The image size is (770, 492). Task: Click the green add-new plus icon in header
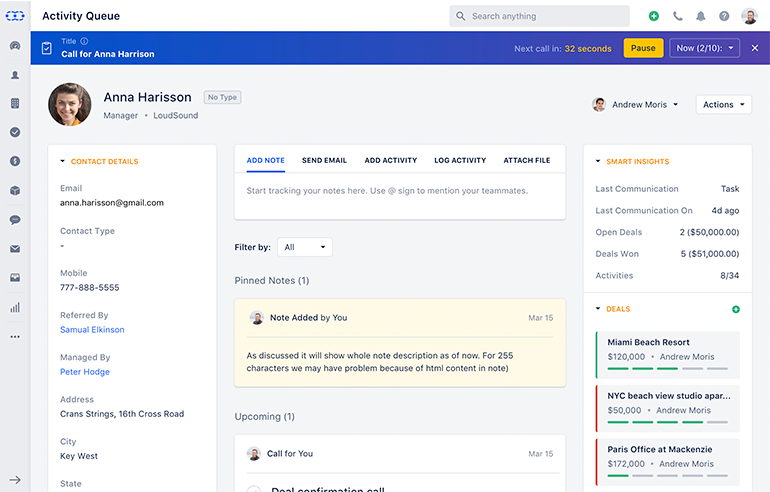pos(654,16)
